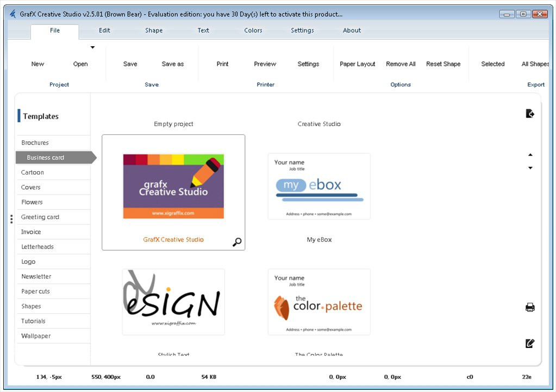This screenshot has height=392, width=556.
Task: Click the '54 KB' status bar value
Action: (209, 377)
